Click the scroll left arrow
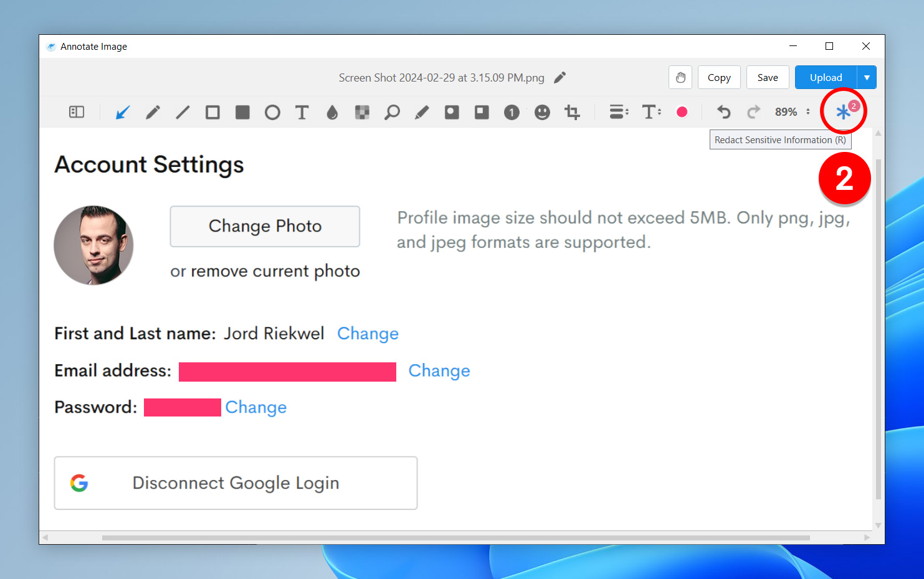 click(45, 537)
